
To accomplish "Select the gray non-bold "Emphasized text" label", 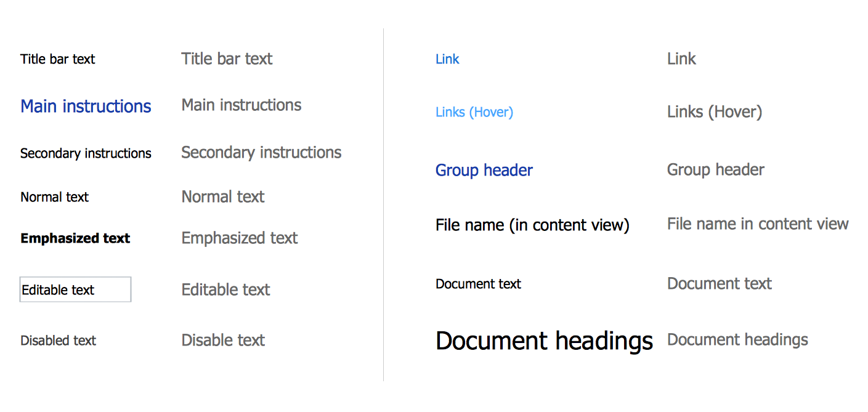I will (x=240, y=238).
